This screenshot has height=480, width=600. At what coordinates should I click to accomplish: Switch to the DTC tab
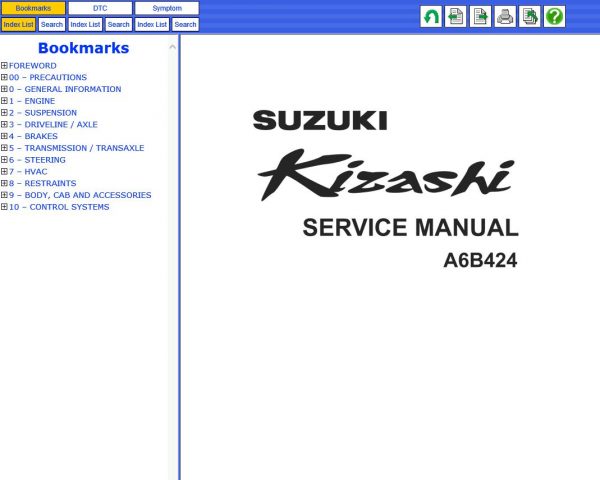pyautogui.click(x=100, y=8)
